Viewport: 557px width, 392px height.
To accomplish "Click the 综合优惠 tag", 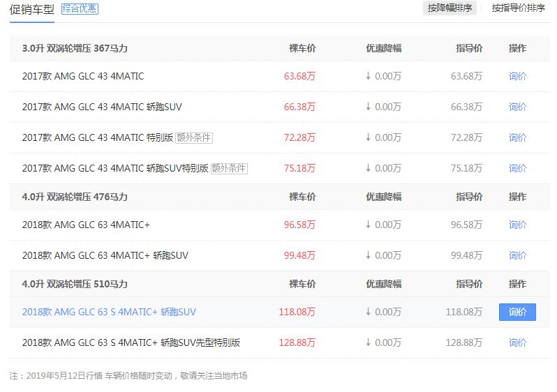I will [x=80, y=9].
